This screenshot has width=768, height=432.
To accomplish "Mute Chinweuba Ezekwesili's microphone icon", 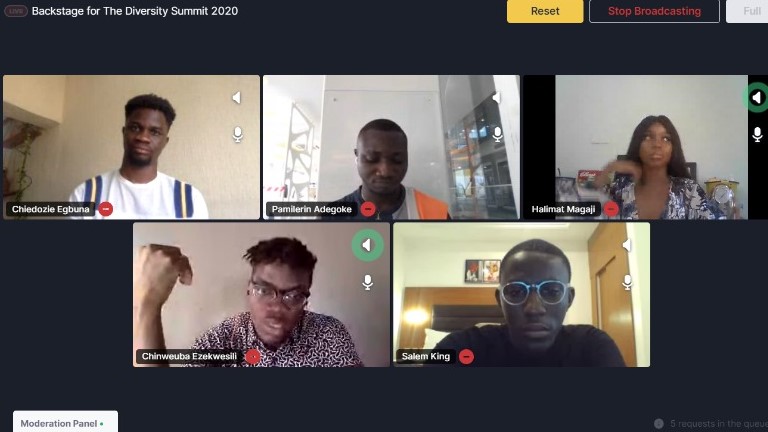I will (367, 282).
